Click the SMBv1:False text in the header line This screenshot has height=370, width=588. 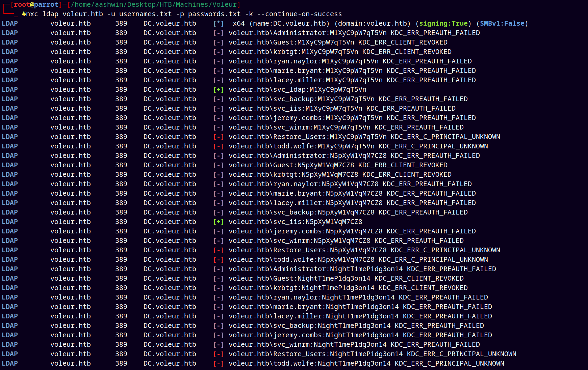tap(502, 23)
